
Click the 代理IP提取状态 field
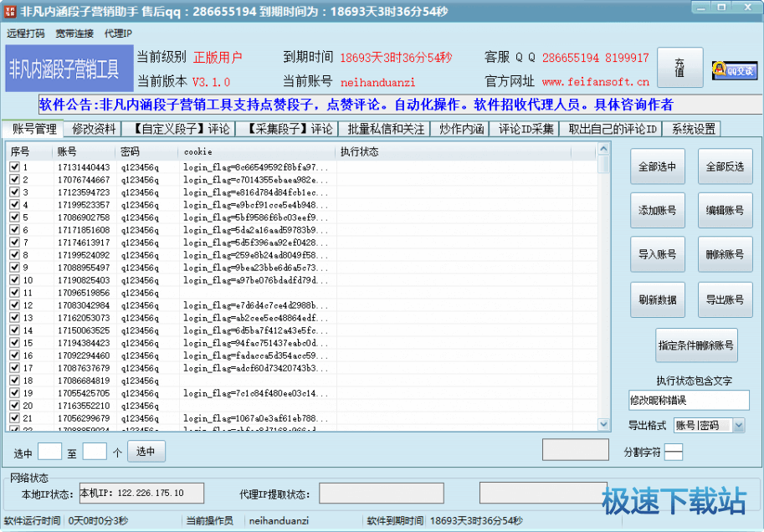(382, 493)
